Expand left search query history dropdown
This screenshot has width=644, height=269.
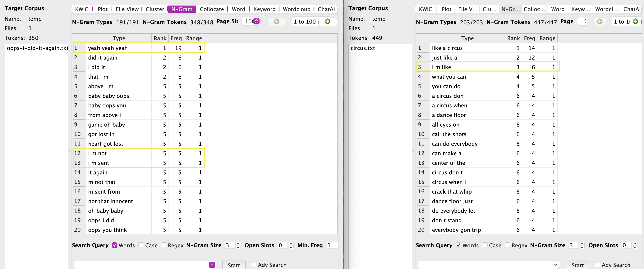[212, 265]
